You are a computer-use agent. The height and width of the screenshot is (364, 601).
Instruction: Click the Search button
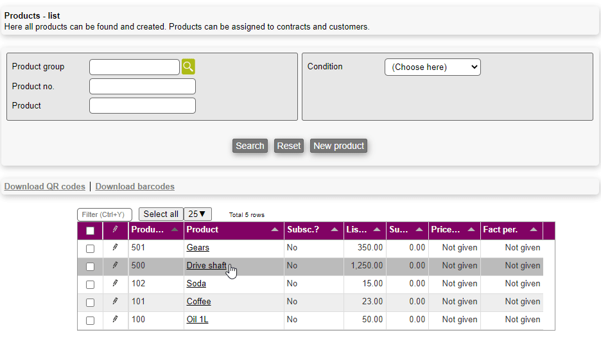coord(250,146)
